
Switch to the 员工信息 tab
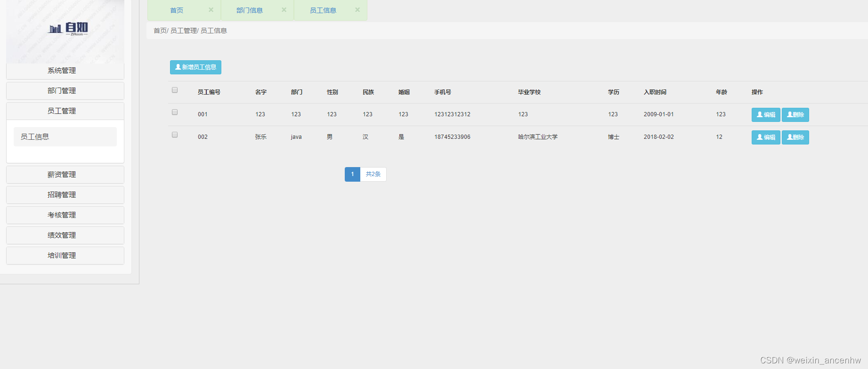pyautogui.click(x=323, y=10)
